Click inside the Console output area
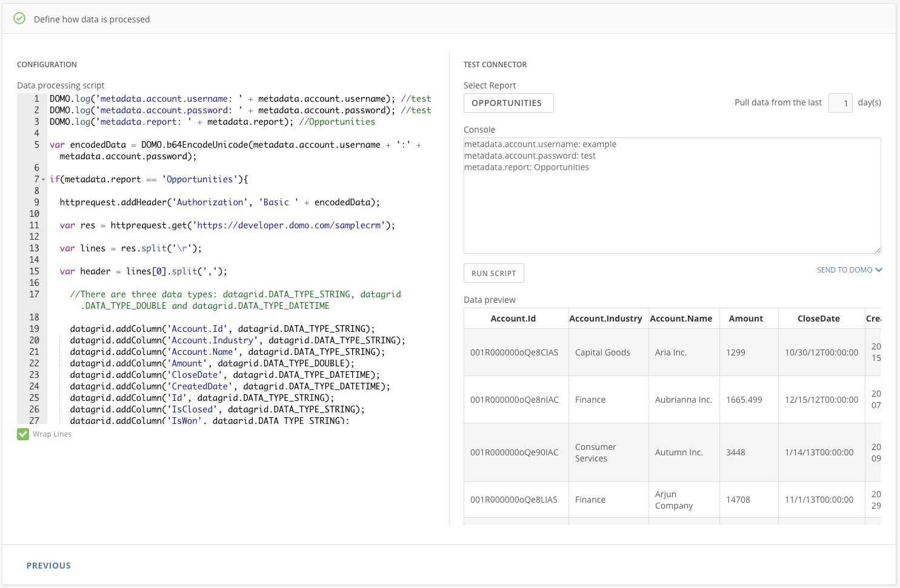Screen dimensions: 900x588 click(x=672, y=196)
